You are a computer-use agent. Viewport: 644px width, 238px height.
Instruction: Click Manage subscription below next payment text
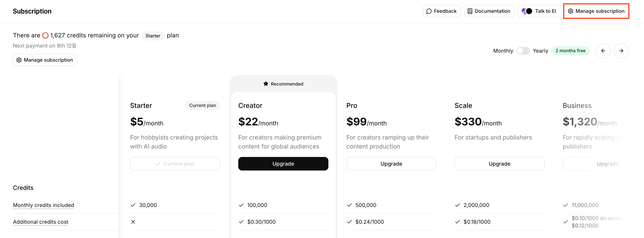[x=45, y=60]
